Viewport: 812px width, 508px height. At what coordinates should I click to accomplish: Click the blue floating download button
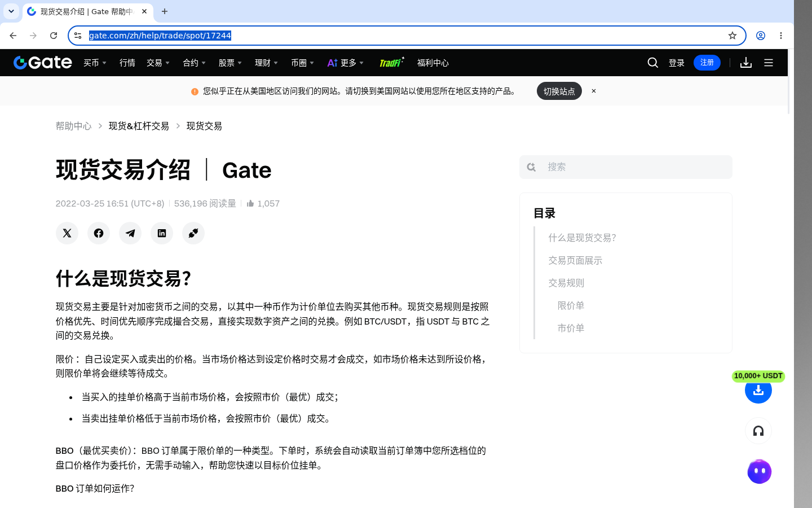pyautogui.click(x=758, y=390)
